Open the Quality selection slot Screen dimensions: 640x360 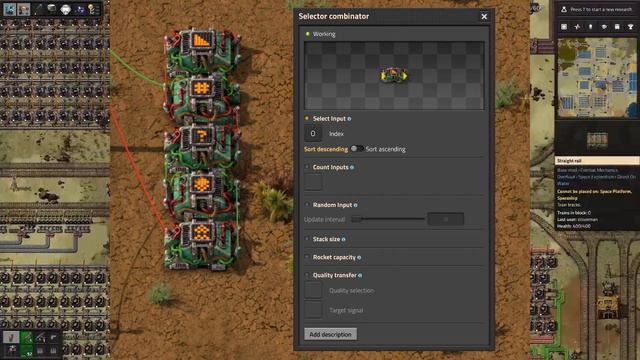click(x=313, y=291)
